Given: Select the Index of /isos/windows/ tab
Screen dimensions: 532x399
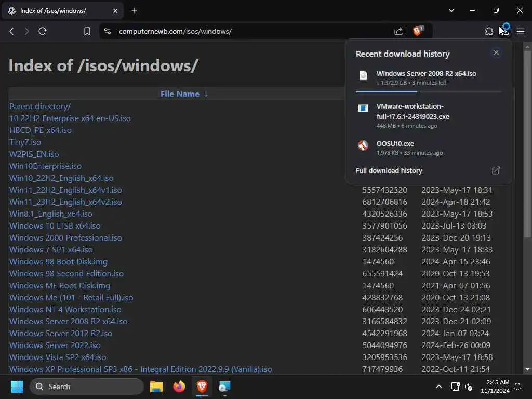Looking at the screenshot, I should click(x=61, y=11).
